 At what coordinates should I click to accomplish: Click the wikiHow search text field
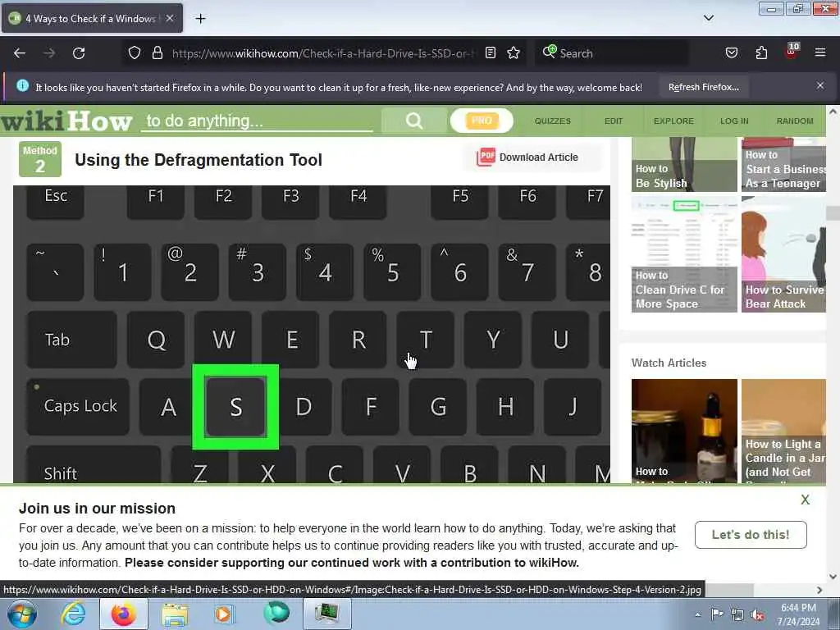(257, 121)
